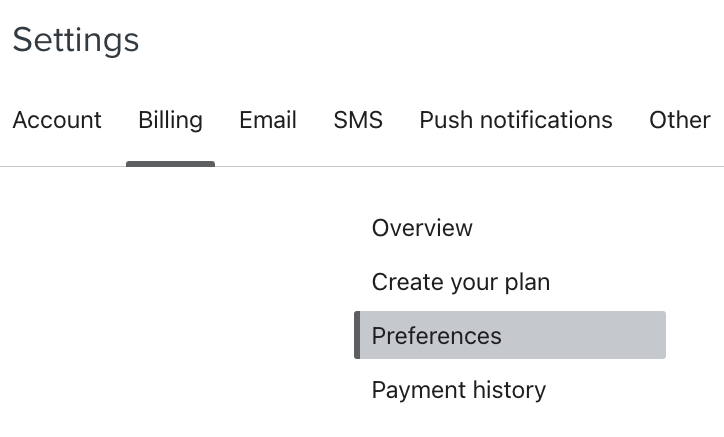Click the dark marker bar beside Preferences
Image resolution: width=724 pixels, height=437 pixels.
[357, 335]
